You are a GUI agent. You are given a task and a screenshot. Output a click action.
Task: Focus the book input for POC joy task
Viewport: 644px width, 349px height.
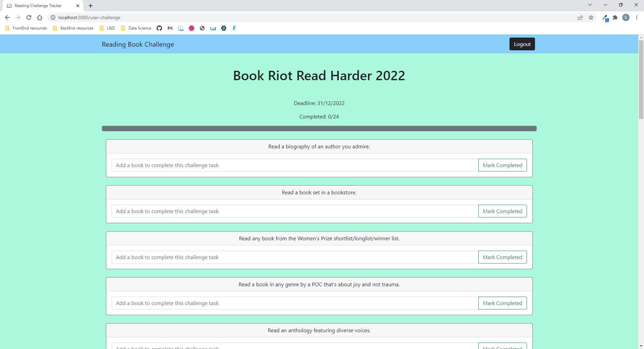(x=295, y=303)
